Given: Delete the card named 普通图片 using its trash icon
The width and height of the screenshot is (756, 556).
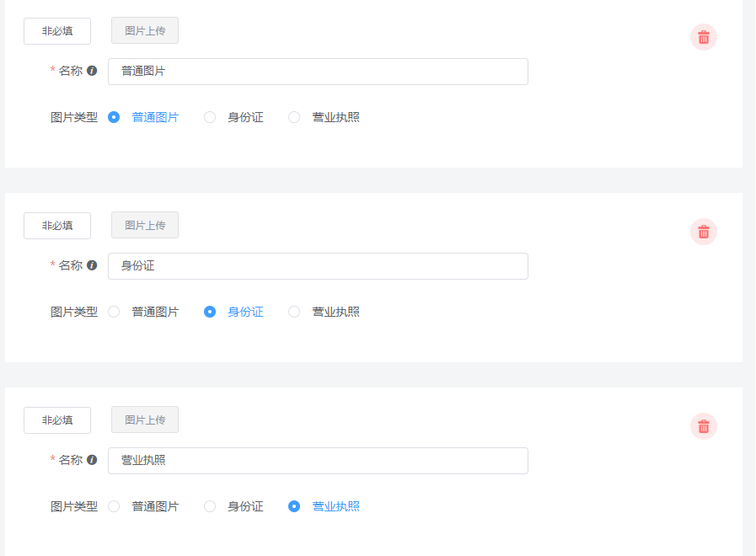Looking at the screenshot, I should tap(704, 37).
